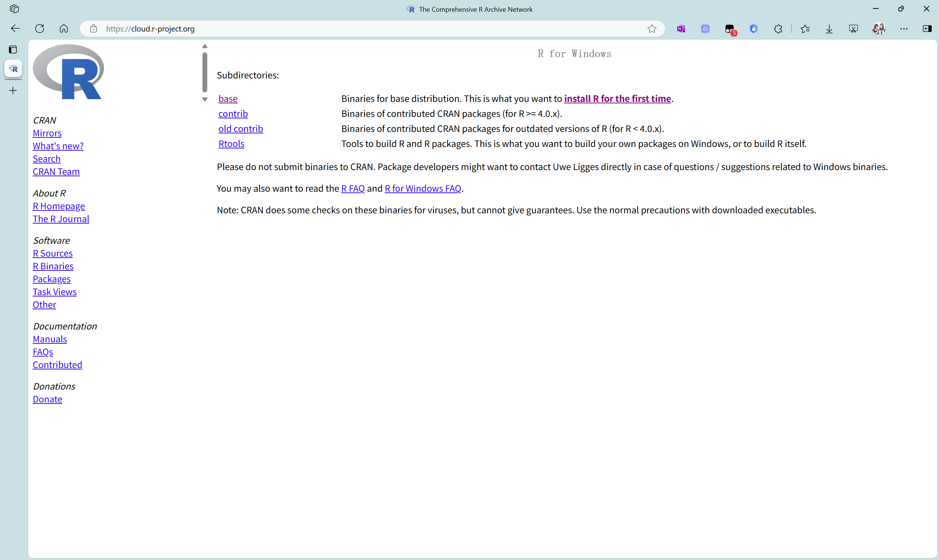Click the R for Windows page heading
This screenshot has width=939, height=560.
(x=574, y=54)
